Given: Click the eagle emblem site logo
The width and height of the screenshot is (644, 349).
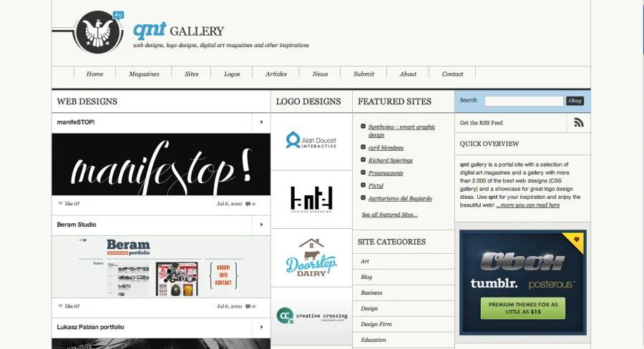Looking at the screenshot, I should 98,32.
